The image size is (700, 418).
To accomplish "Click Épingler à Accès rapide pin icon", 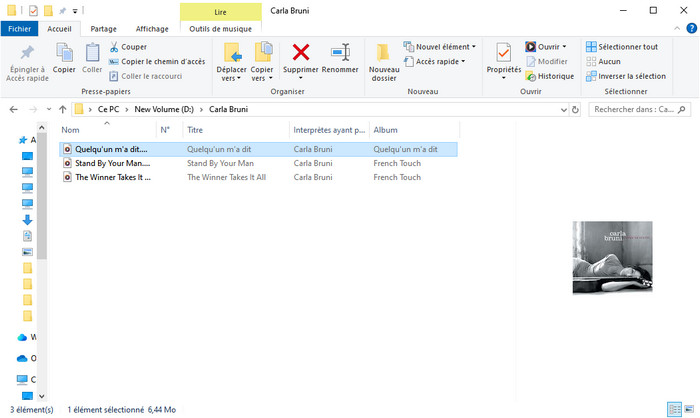I will click(x=27, y=60).
